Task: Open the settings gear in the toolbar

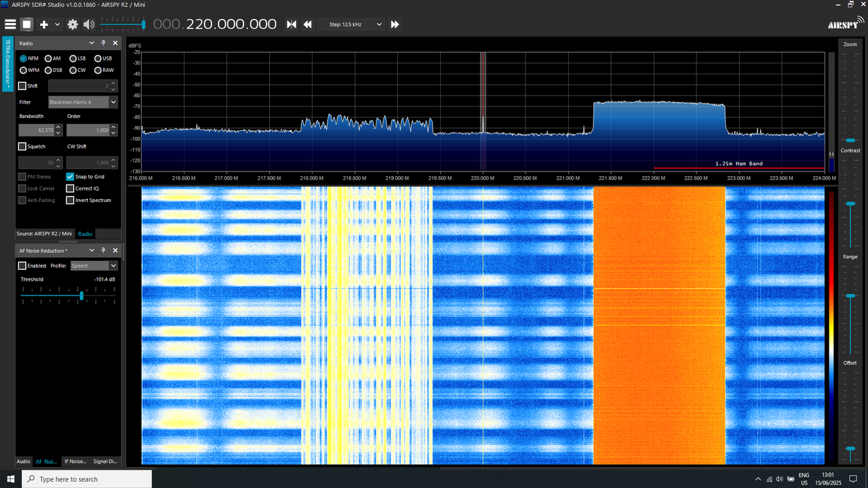Action: 73,24
